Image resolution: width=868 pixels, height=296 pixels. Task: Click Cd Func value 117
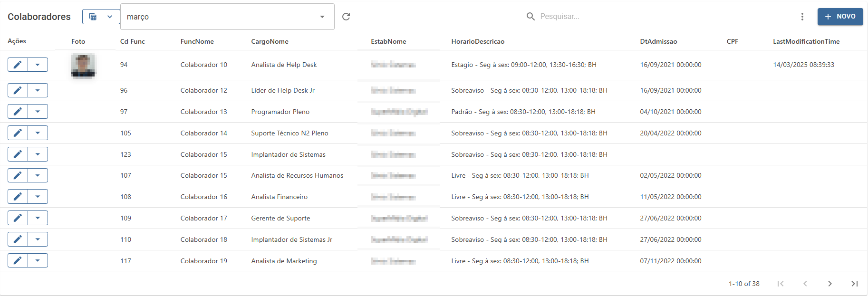125,261
